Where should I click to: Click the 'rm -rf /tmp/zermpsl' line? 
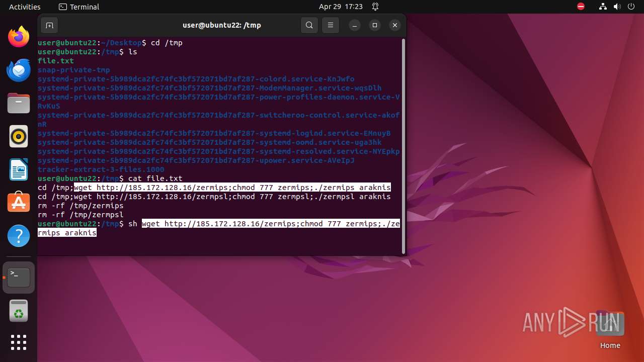80,215
